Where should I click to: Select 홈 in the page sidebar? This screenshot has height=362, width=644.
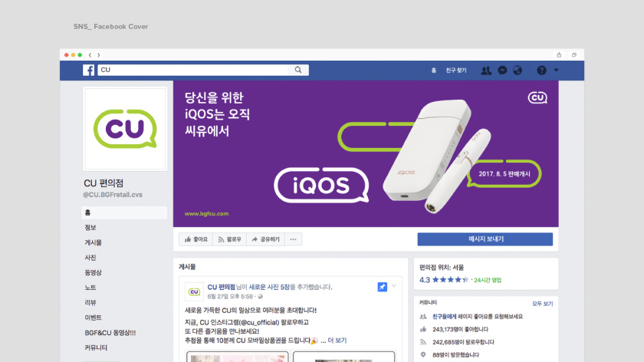pyautogui.click(x=124, y=212)
